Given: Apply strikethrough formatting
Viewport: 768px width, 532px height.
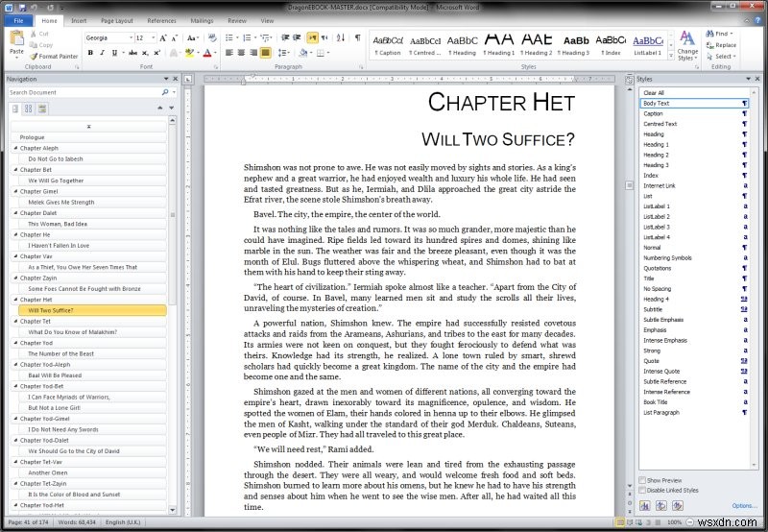Looking at the screenshot, I should pyautogui.click(x=132, y=53).
